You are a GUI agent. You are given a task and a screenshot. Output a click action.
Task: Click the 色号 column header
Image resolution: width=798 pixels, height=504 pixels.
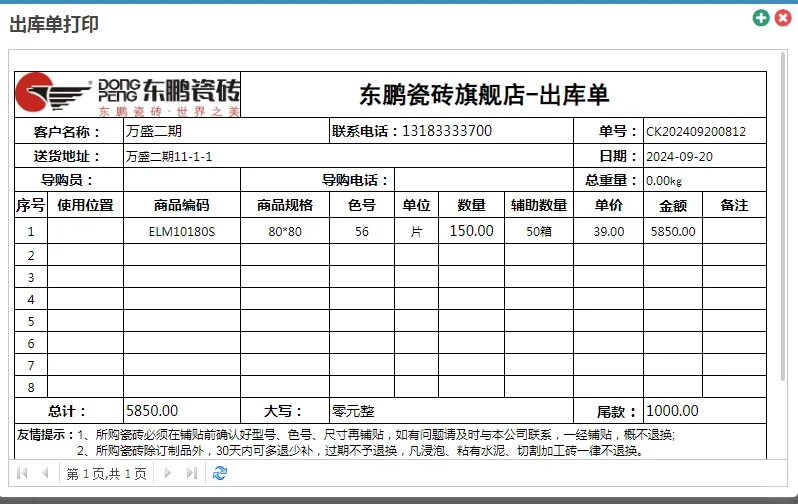coord(362,205)
